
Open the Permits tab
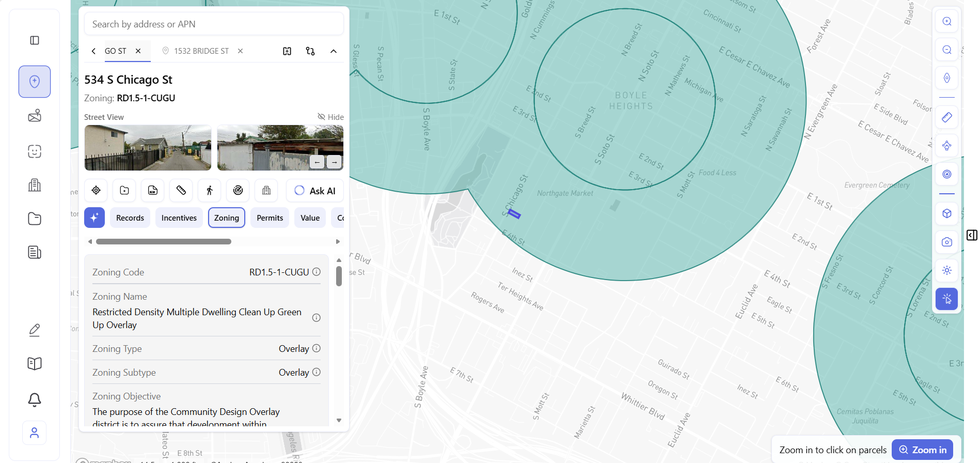[270, 218]
